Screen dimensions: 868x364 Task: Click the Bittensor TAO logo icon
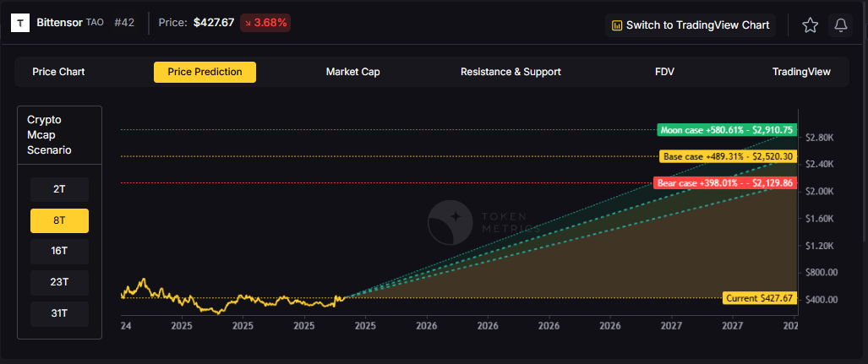[x=20, y=24]
